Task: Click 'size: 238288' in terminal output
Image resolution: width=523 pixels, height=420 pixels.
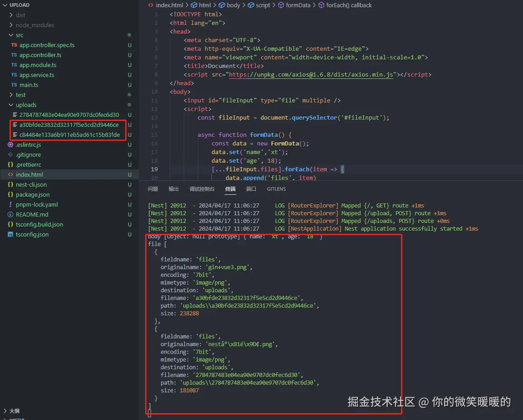Action: (180, 314)
